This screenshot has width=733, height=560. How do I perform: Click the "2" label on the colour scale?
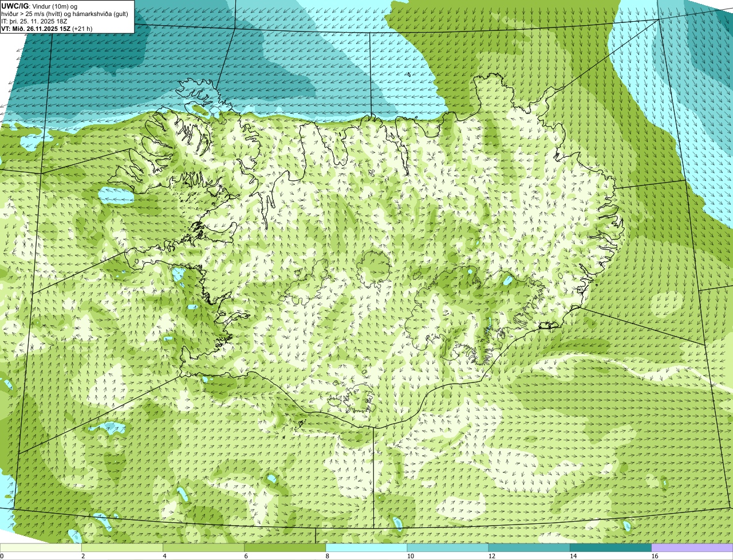83,556
